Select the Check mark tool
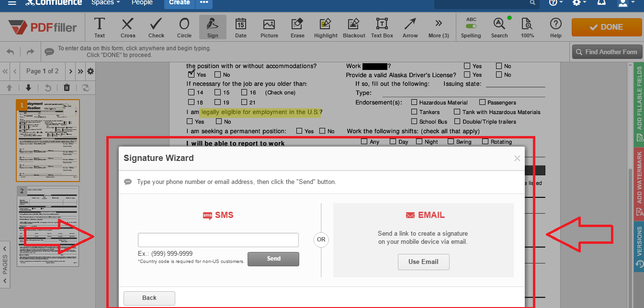 tap(156, 27)
